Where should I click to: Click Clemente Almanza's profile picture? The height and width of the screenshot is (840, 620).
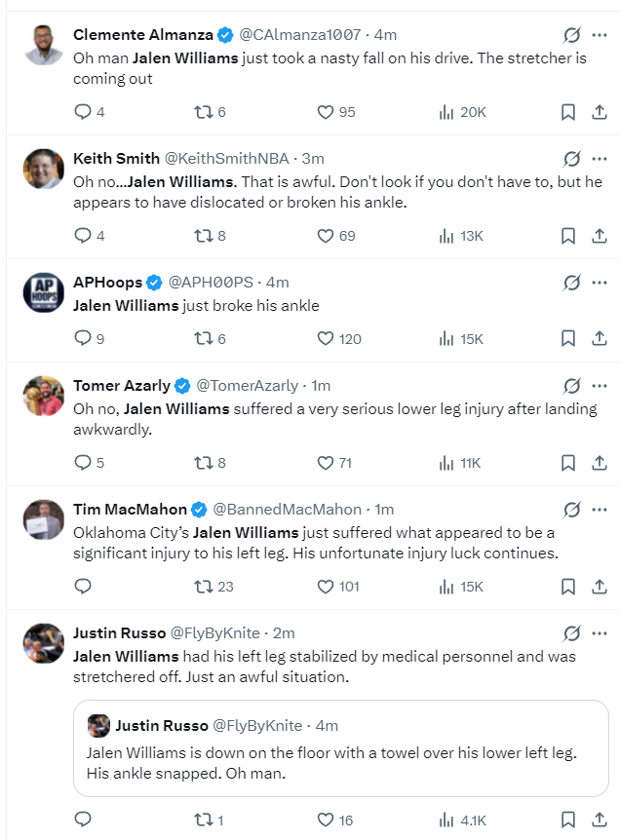coord(44,45)
